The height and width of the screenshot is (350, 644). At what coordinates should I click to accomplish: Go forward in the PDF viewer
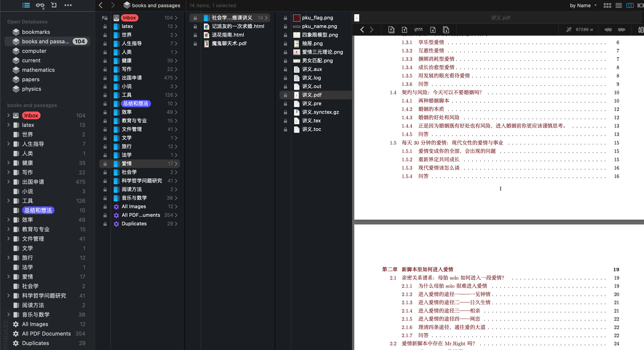coord(372,30)
